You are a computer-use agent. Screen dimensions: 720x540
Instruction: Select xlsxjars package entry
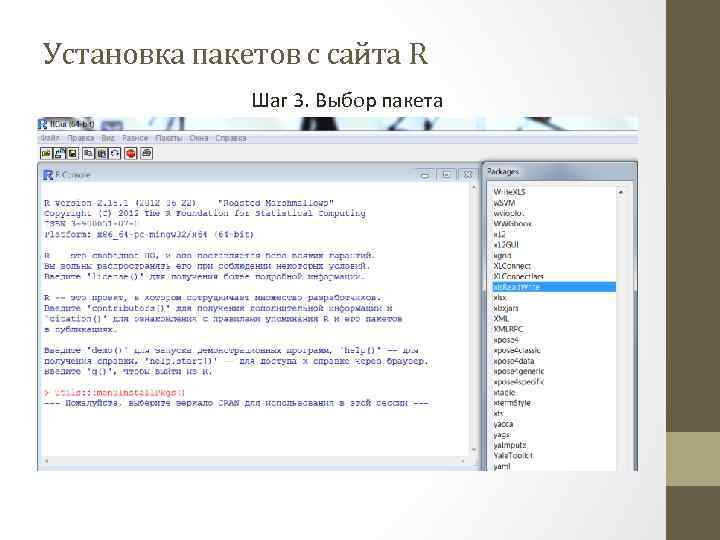click(506, 308)
